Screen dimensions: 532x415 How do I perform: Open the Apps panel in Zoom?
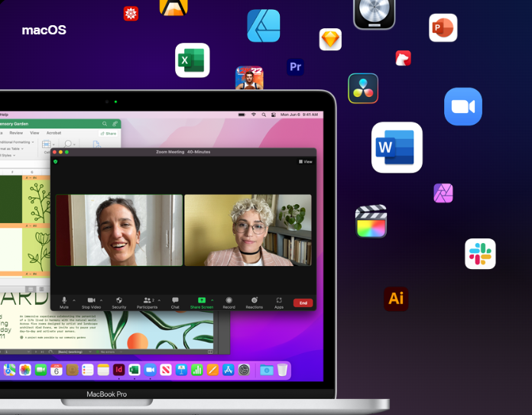(x=279, y=303)
